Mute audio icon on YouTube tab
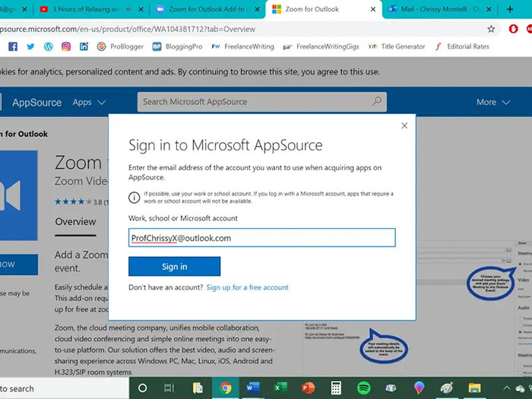The image size is (532, 399). [x=129, y=9]
